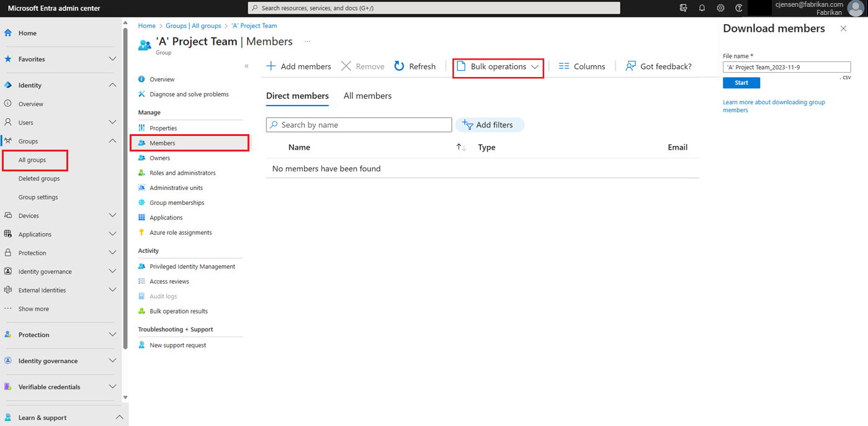Click the sidebar scroll down arrow
The image size is (868, 426).
click(x=125, y=397)
